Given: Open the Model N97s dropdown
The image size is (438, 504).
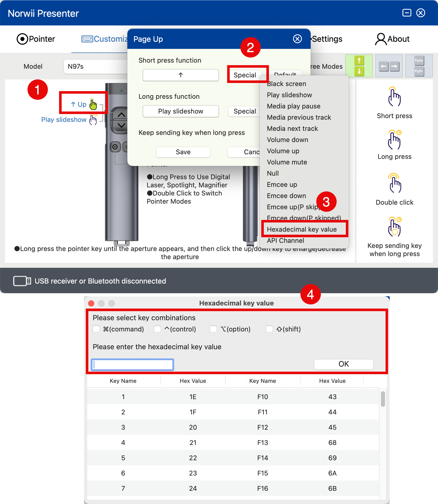Looking at the screenshot, I should (95, 66).
